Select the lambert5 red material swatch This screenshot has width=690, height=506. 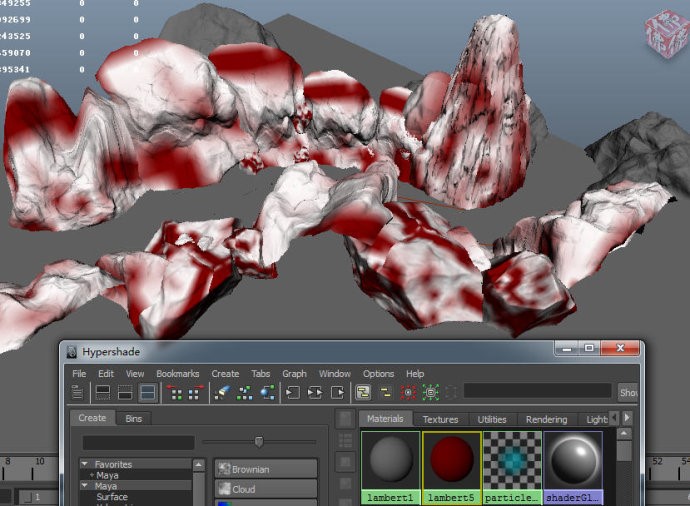451,461
